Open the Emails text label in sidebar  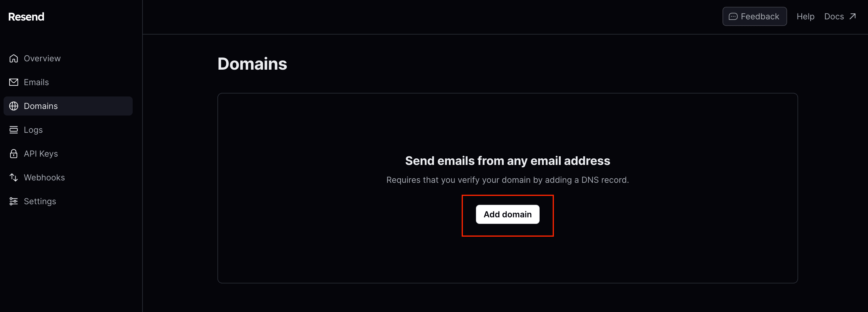click(x=36, y=82)
